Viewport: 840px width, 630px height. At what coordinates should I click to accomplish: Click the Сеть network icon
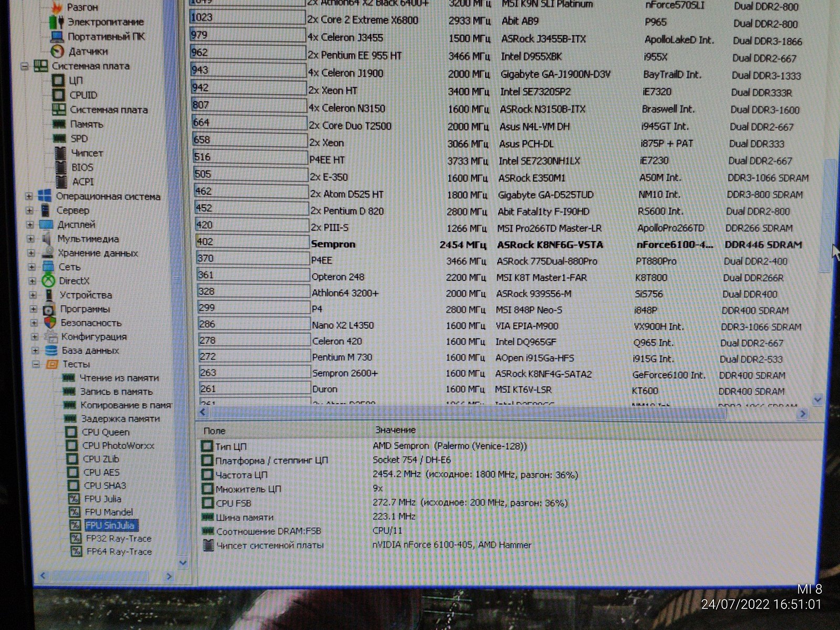pyautogui.click(x=48, y=267)
